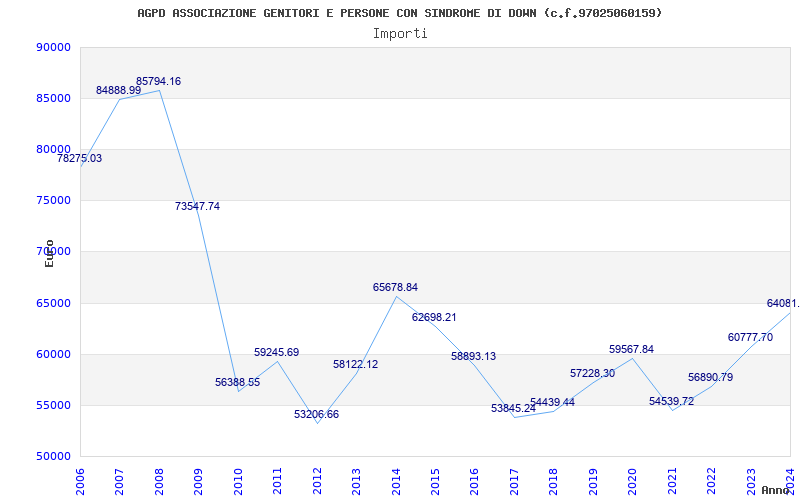Click the data label 62698.21
Image resolution: width=800 pixels, height=500 pixels.
point(434,318)
